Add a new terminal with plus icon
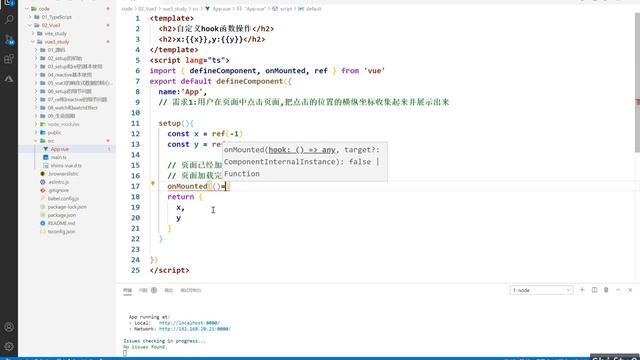Image resolution: width=640 pixels, height=360 pixels. click(582, 290)
